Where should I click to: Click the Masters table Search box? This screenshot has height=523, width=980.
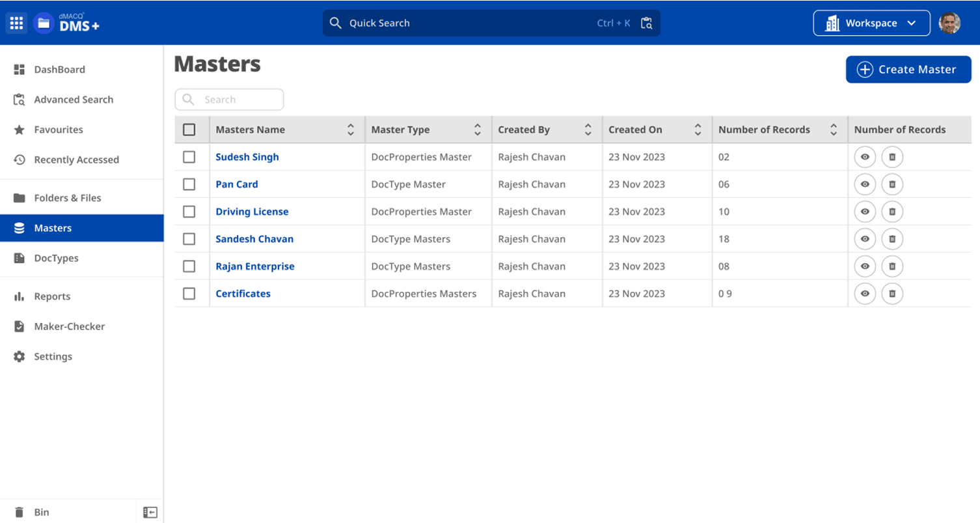tap(229, 100)
